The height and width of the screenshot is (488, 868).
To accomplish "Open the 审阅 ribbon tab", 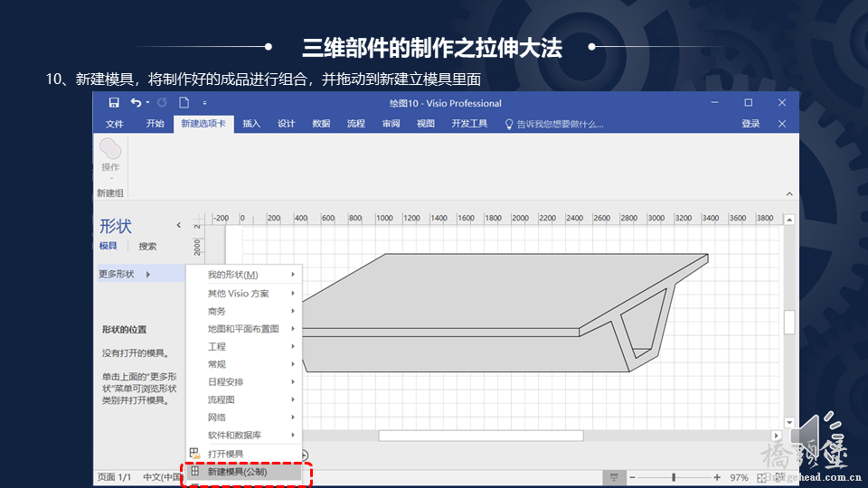I will coord(391,124).
